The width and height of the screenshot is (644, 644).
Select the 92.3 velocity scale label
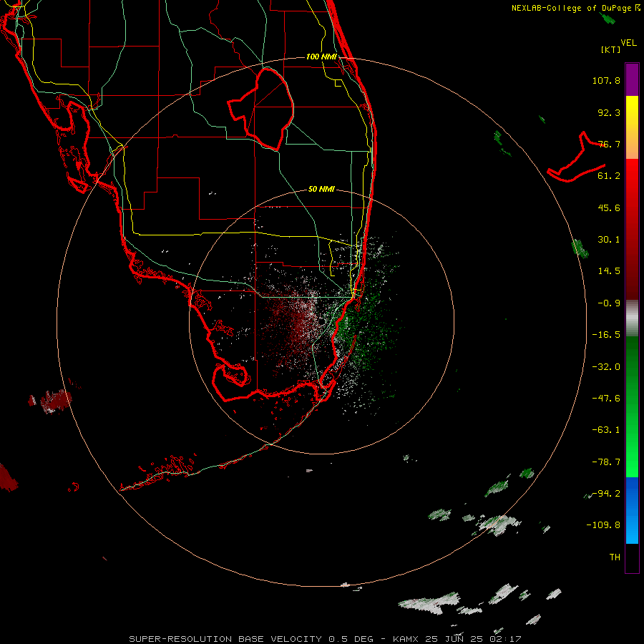coord(609,112)
